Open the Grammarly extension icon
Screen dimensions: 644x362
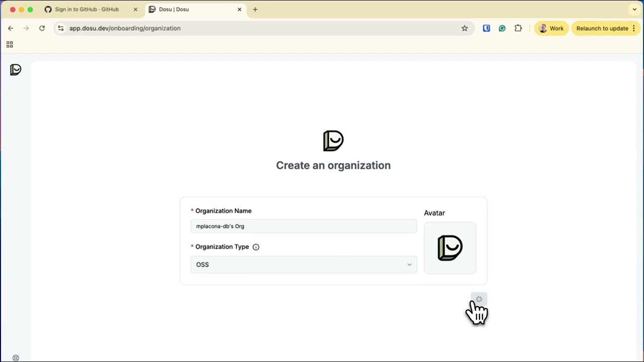point(502,28)
